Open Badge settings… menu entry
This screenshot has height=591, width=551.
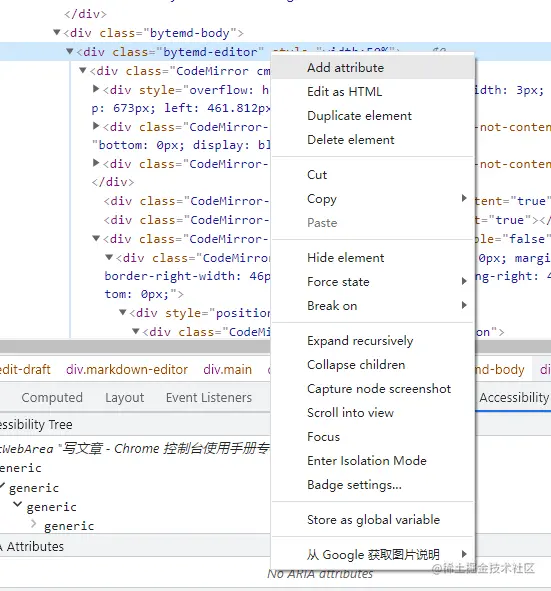point(372,485)
